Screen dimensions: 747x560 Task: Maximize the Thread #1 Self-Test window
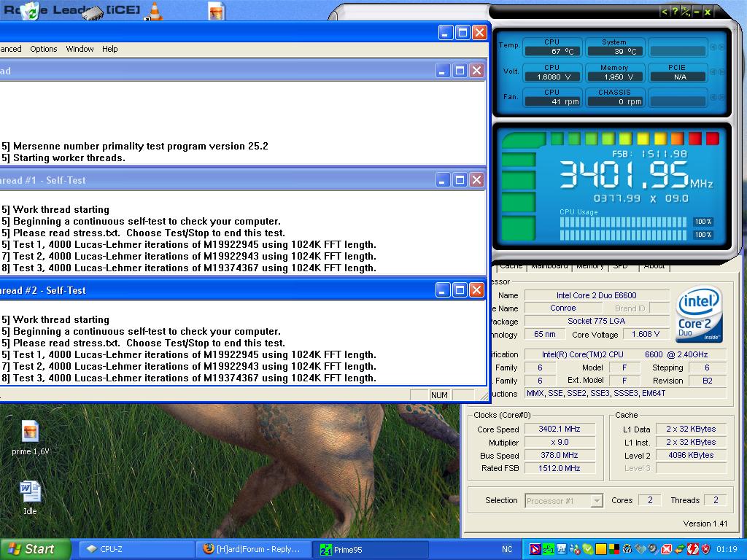click(460, 180)
